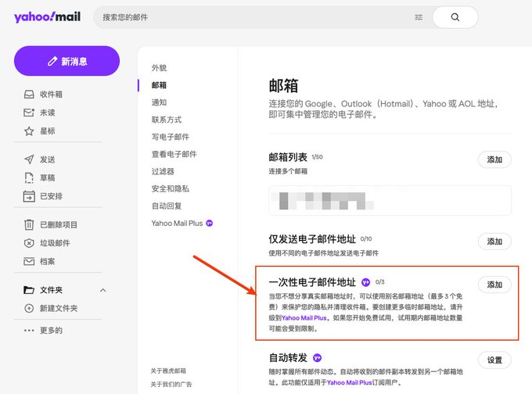
Task: Open the 发送 sent paper-plane icon
Action: [29, 159]
